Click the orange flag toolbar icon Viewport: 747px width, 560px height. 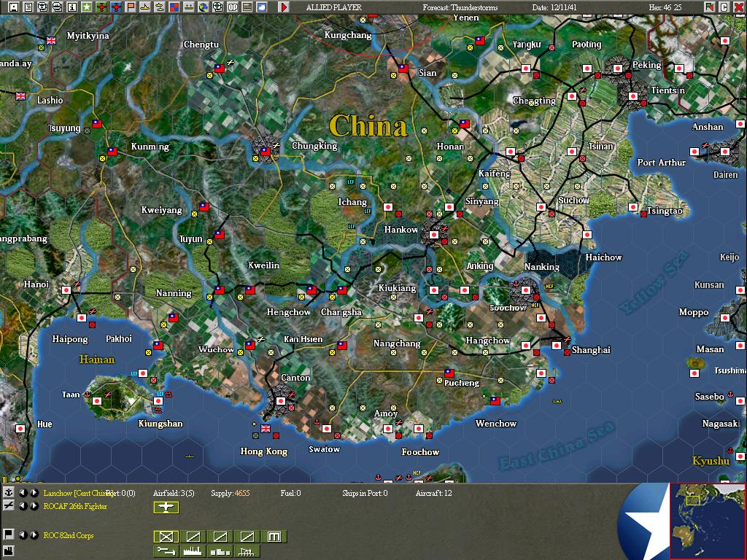(x=130, y=7)
